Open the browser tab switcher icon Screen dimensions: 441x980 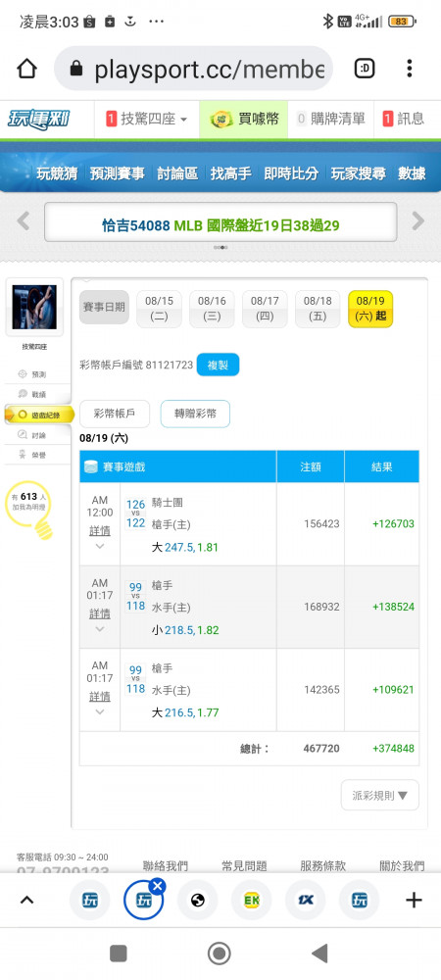point(365,69)
